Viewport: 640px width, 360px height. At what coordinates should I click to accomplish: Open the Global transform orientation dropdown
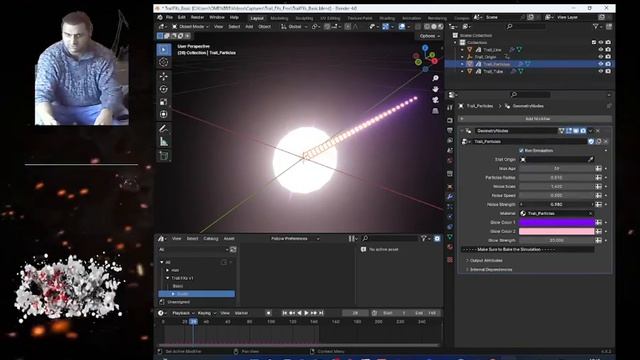(294, 27)
